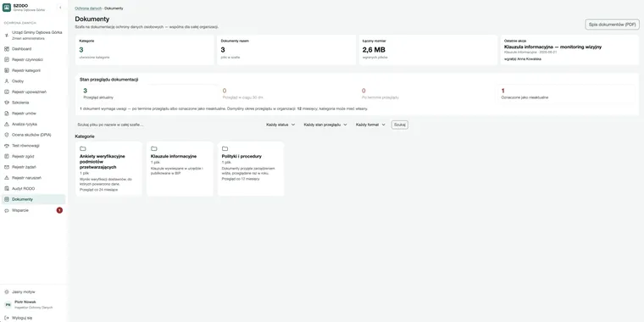Viewport: 644px width, 322px height.
Task: Click the Wsparcie chat bubble icon
Action: pyautogui.click(x=7, y=210)
